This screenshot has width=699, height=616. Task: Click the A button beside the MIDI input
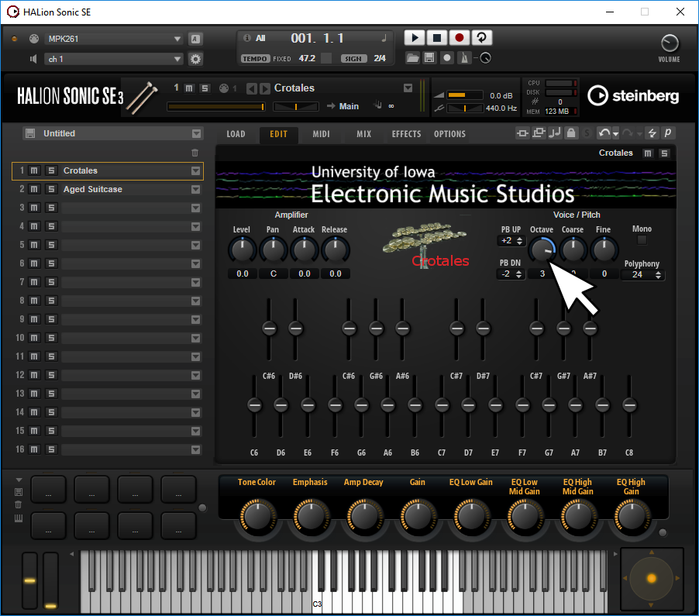[195, 39]
